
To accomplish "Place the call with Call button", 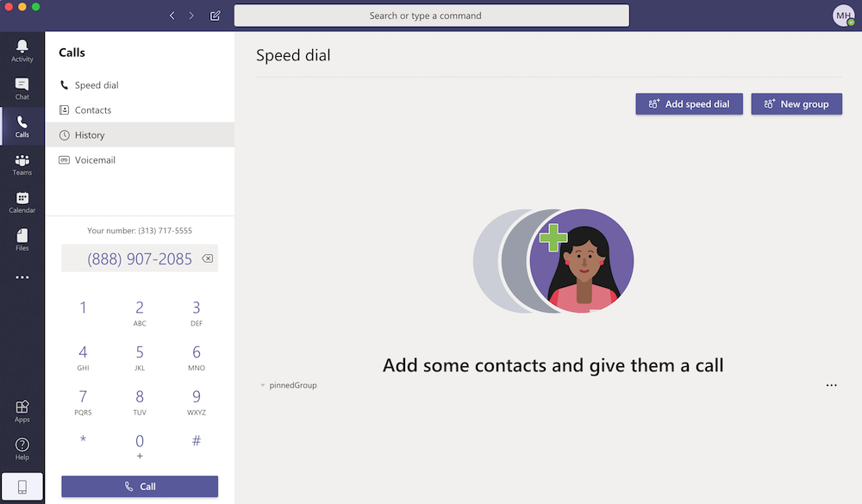I will click(x=140, y=487).
